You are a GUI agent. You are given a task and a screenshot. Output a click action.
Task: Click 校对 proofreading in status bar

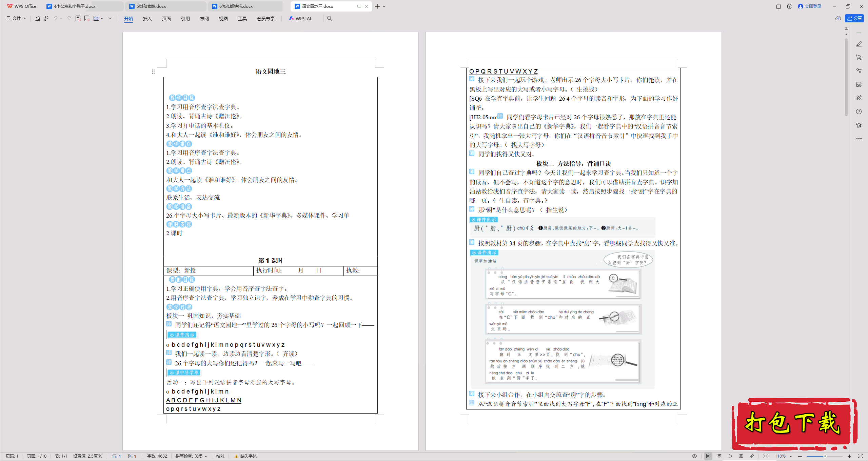click(x=220, y=456)
